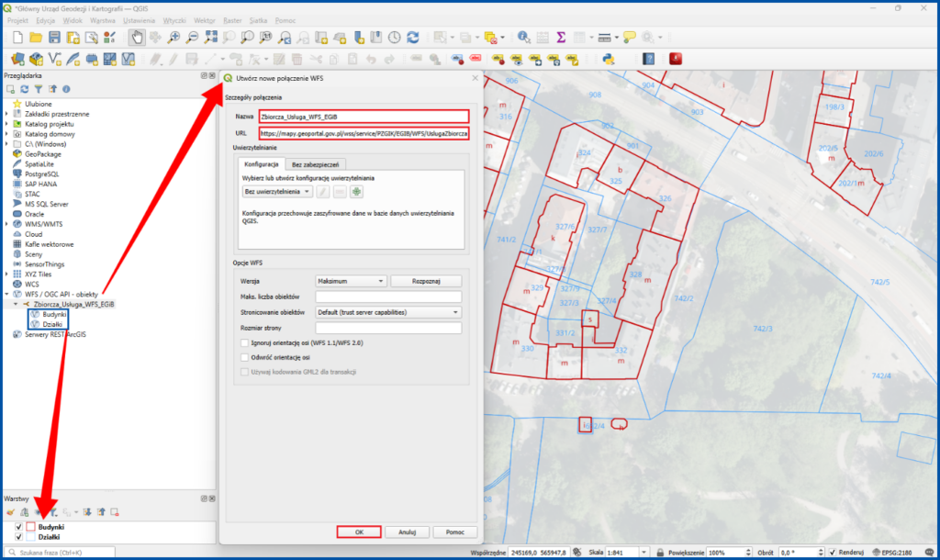Enable Ignoruj orientację osi checkbox
The image size is (940, 560).
(244, 343)
